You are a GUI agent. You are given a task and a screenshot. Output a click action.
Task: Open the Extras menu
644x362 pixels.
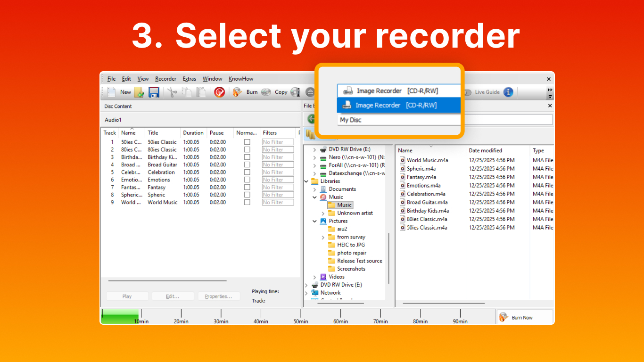click(190, 79)
